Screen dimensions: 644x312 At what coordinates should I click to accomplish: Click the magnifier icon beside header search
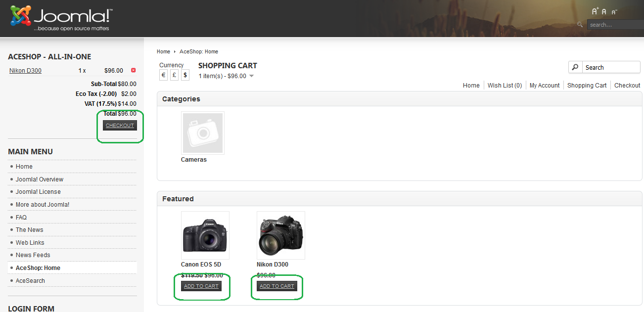click(580, 24)
